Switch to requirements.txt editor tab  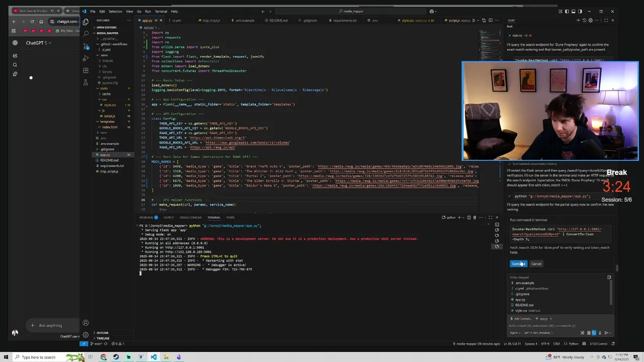(345, 21)
